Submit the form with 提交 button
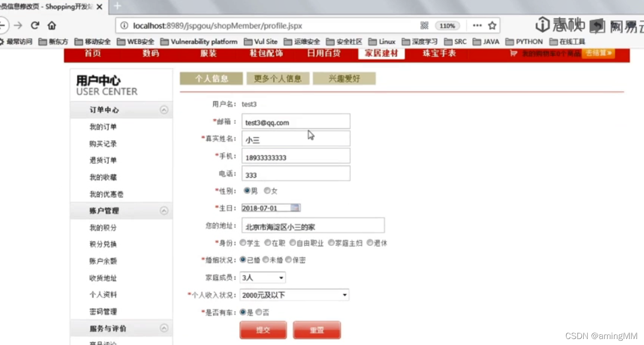644x345 pixels. [263, 330]
